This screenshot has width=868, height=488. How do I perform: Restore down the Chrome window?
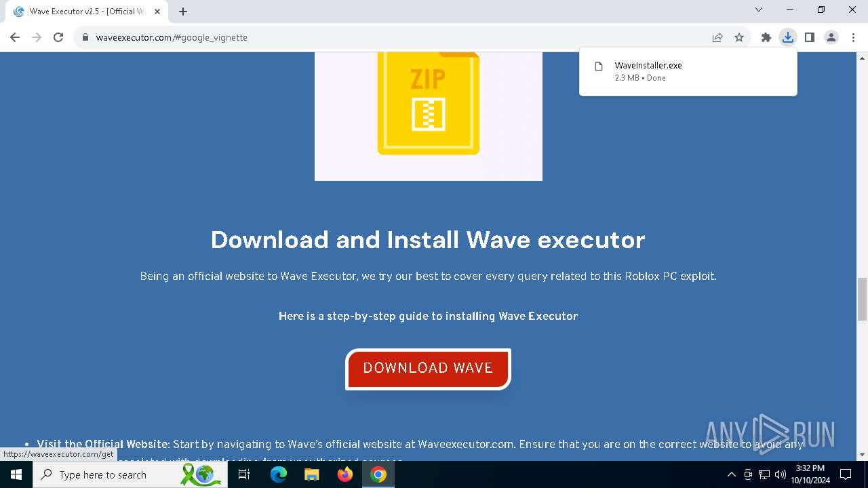[821, 9]
